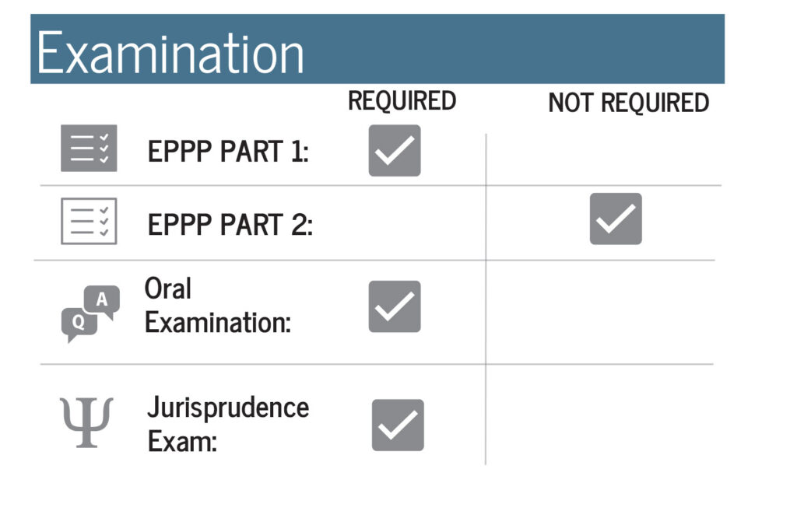The image size is (797, 532).
Task: Click the empty Not Required cell for Oral Examination
Action: (x=599, y=311)
